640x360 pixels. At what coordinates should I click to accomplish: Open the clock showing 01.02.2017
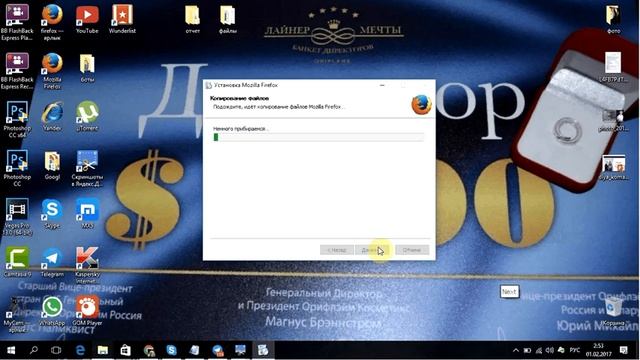pyautogui.click(x=598, y=350)
